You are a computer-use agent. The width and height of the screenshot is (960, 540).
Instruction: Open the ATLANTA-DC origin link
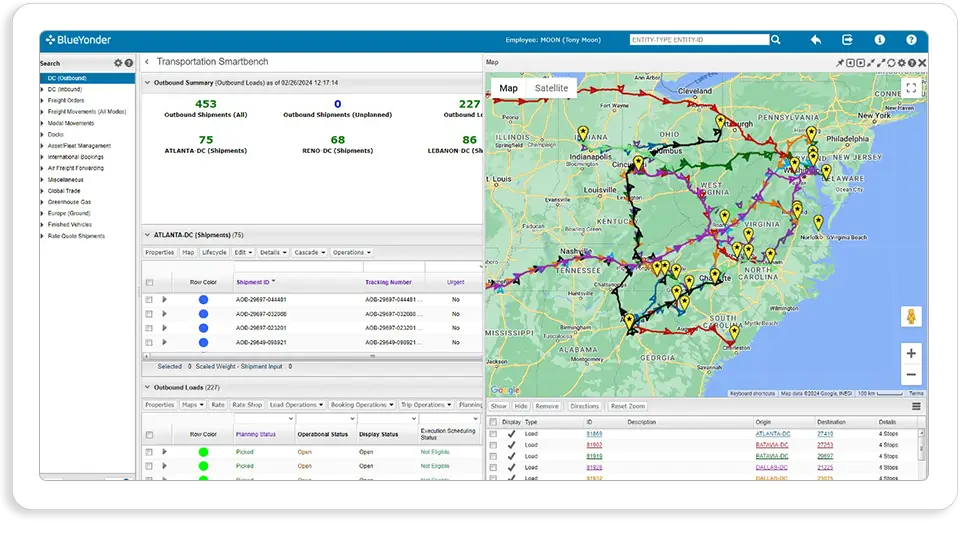pyautogui.click(x=772, y=434)
